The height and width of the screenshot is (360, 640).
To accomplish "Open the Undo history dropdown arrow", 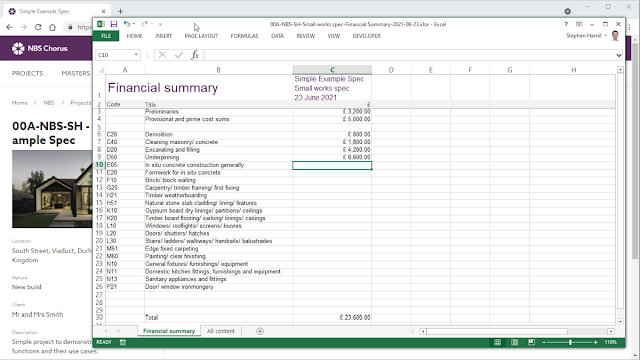I will (133, 24).
